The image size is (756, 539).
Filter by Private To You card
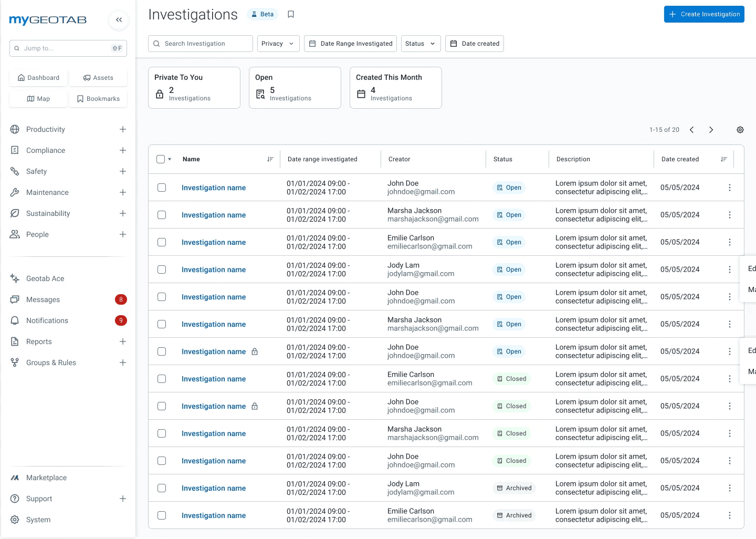point(194,88)
